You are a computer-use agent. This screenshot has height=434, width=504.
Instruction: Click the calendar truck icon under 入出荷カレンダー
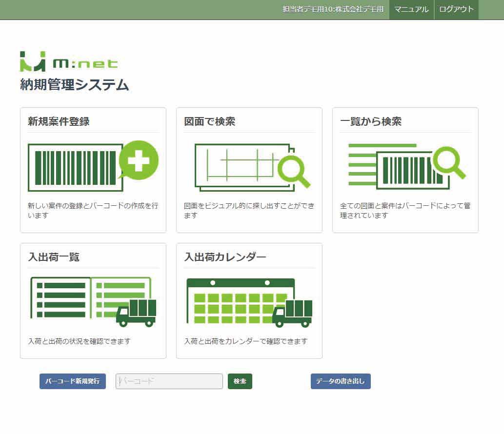point(249,302)
